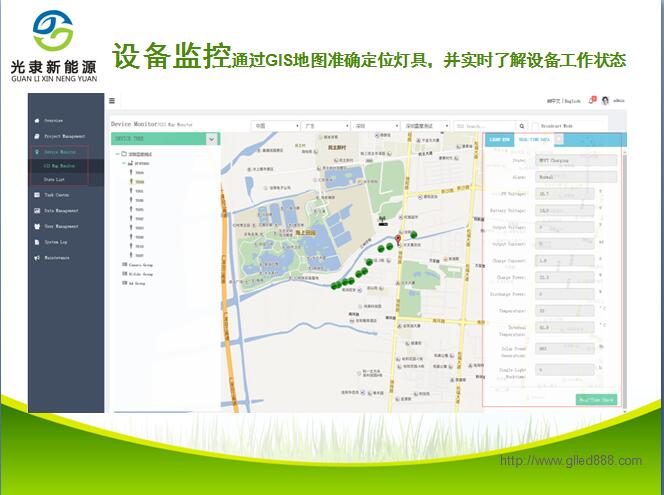
Task: Open Task Center in sidebar
Action: tap(56, 195)
